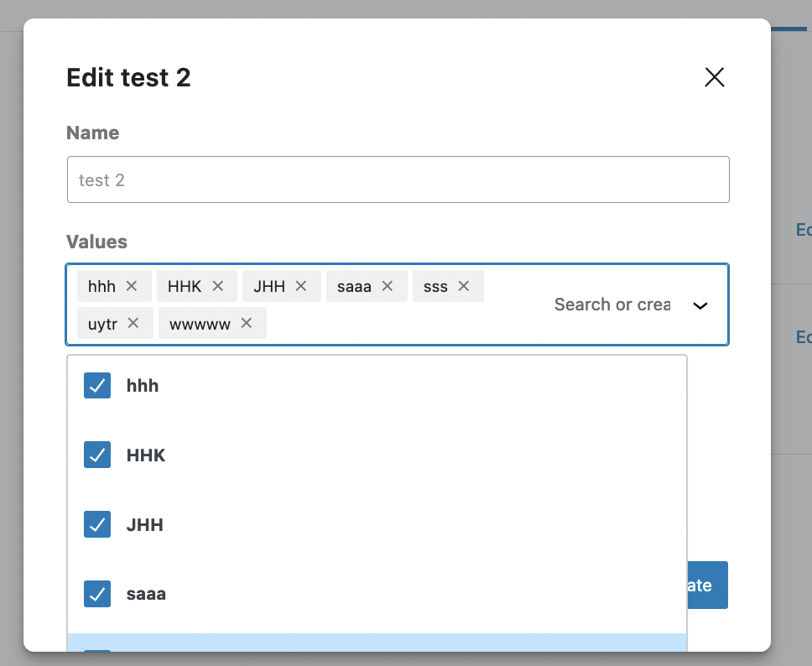Screen dimensions: 812x666
Task: Remove the HHK tag with its × icon
Action: pos(218,285)
